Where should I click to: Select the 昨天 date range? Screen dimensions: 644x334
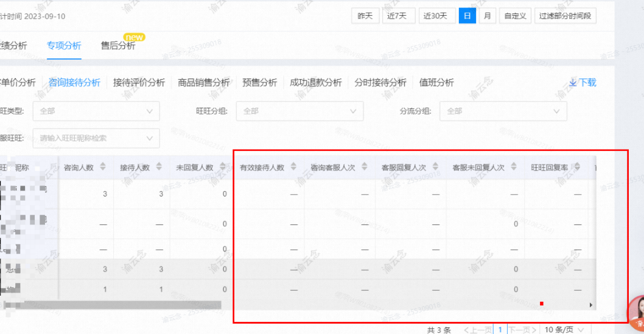pos(365,16)
